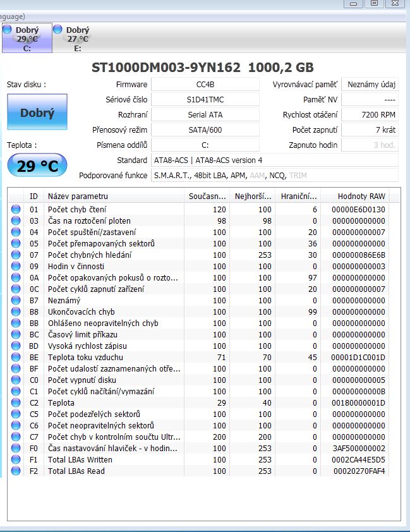Click the status orb for row 0A
Viewport: 410px width, 532px height.
click(16, 277)
